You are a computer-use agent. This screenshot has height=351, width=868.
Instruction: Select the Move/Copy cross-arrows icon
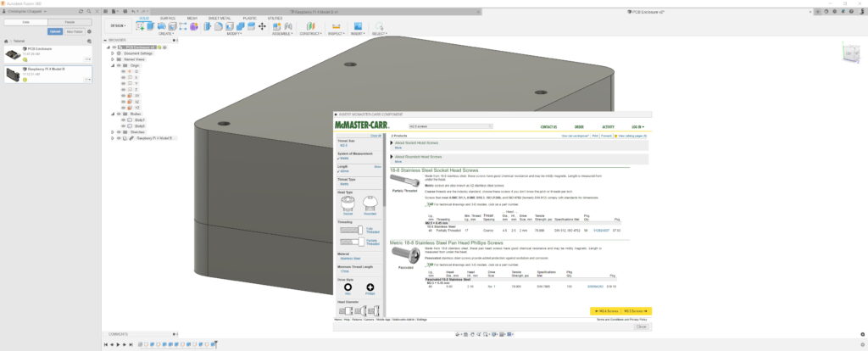262,26
